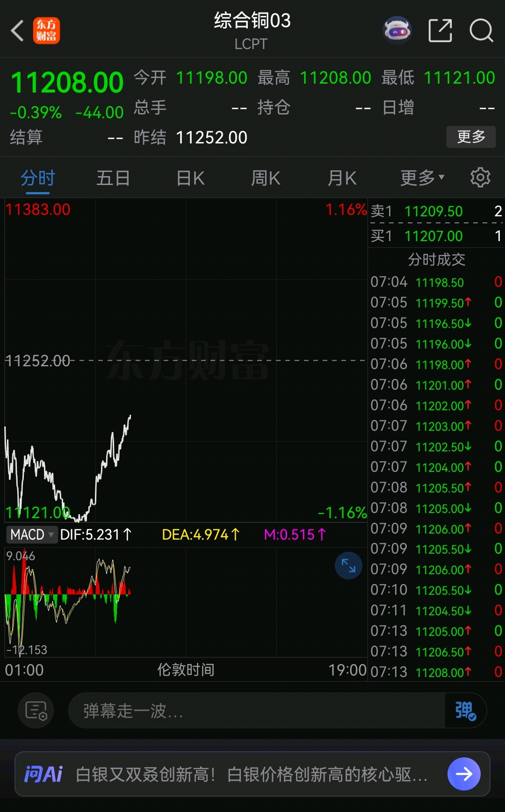
Task: Tap the DEA:4.974 indicator value
Action: [201, 534]
